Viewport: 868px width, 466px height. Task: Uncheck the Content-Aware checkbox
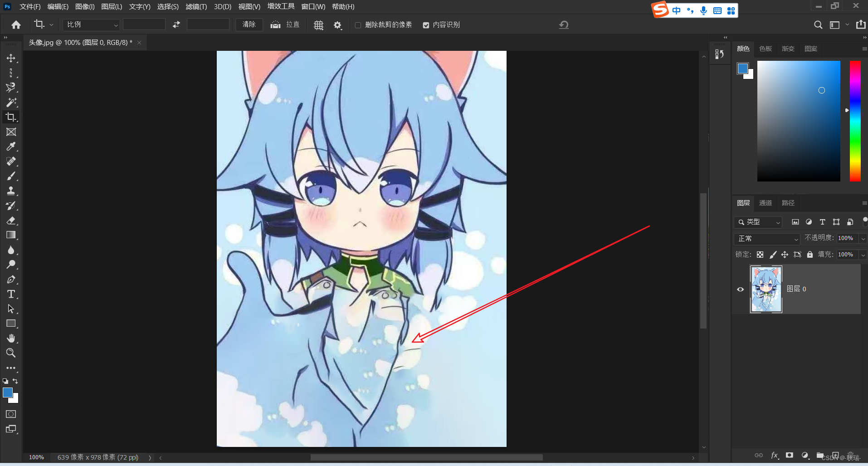pos(426,25)
